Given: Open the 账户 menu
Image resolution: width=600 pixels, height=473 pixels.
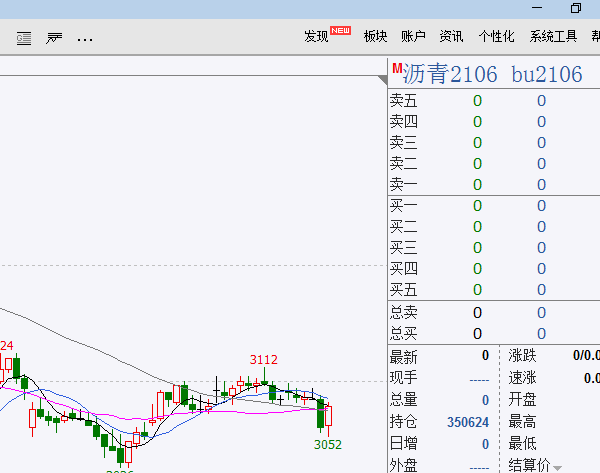Looking at the screenshot, I should (413, 36).
